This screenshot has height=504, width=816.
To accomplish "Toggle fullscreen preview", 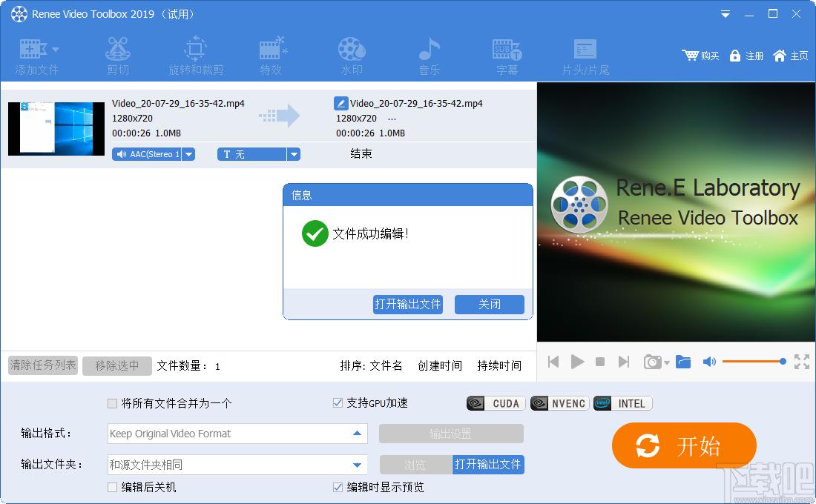I will pyautogui.click(x=802, y=362).
